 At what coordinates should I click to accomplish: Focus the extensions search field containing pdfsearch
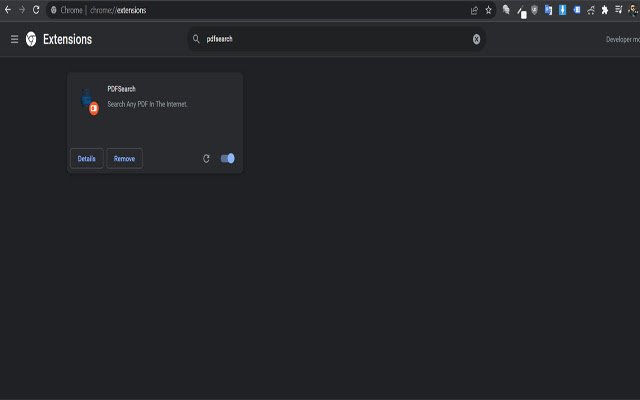point(337,39)
